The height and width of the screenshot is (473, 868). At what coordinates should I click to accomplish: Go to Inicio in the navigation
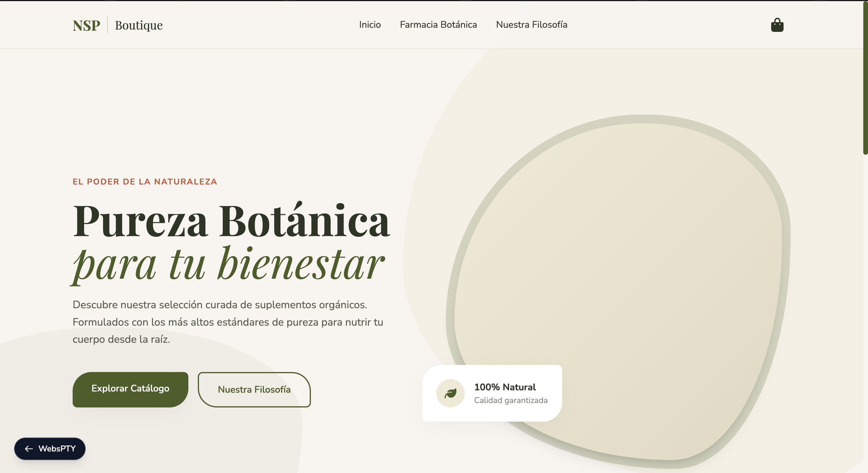click(370, 25)
